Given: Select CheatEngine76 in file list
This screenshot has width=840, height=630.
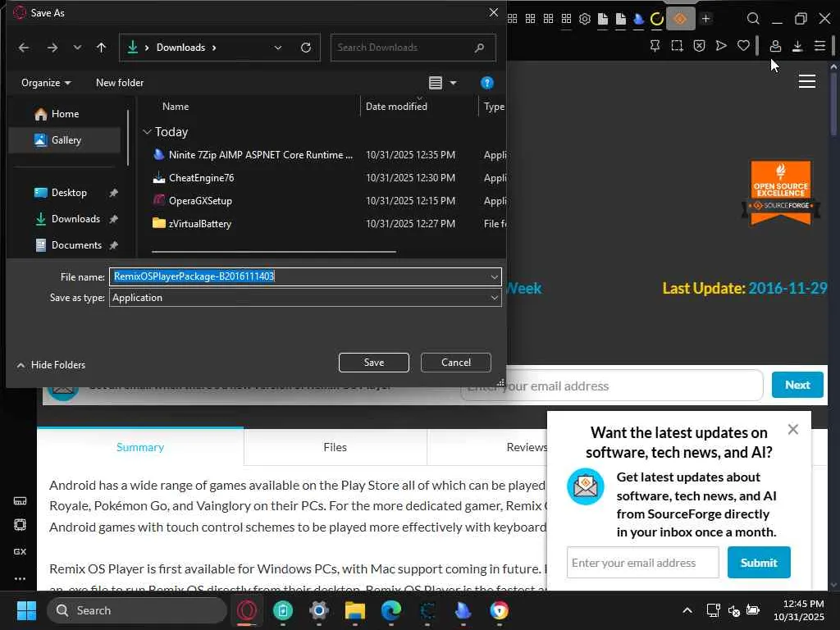Looking at the screenshot, I should point(201,178).
